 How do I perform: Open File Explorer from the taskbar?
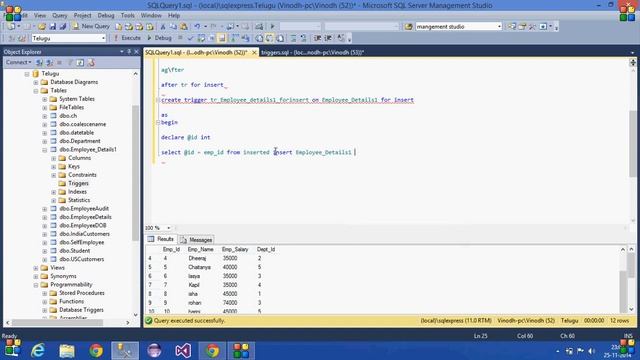coord(67,351)
